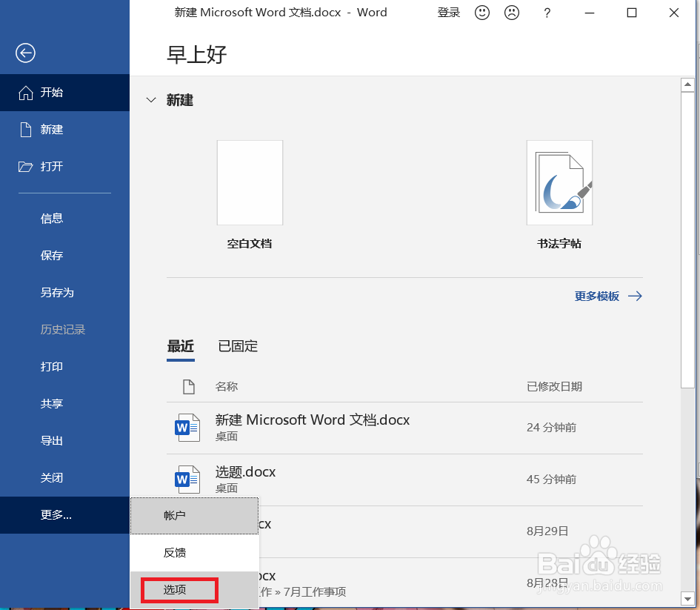This screenshot has width=700, height=610.
Task: Switch to the 最近 tab
Action: click(180, 346)
